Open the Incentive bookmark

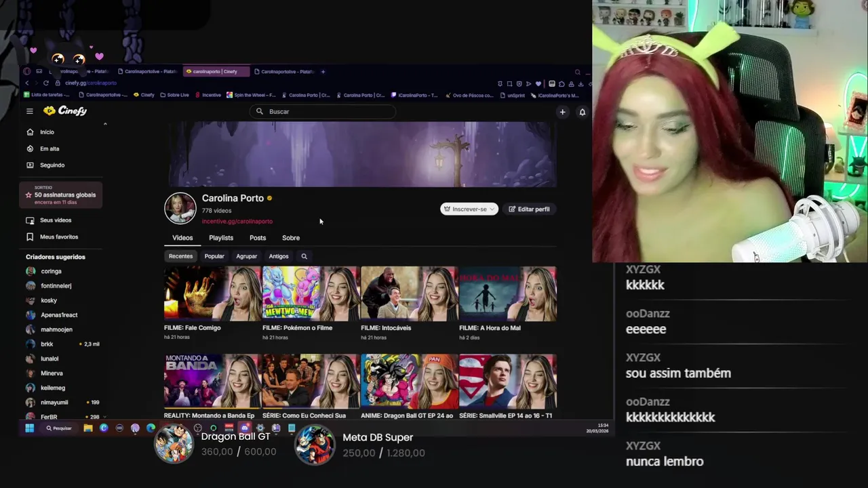(208, 95)
